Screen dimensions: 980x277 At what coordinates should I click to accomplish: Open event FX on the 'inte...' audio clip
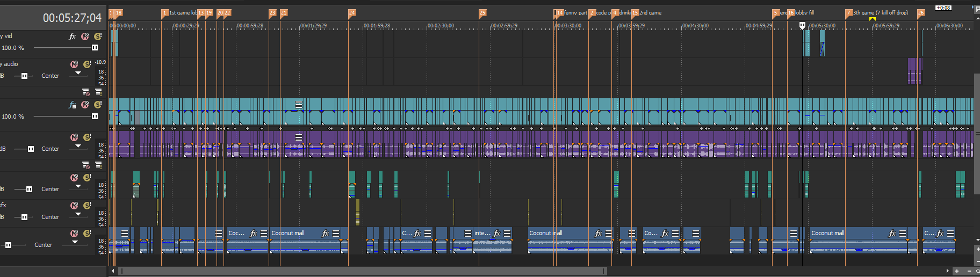pos(497,234)
